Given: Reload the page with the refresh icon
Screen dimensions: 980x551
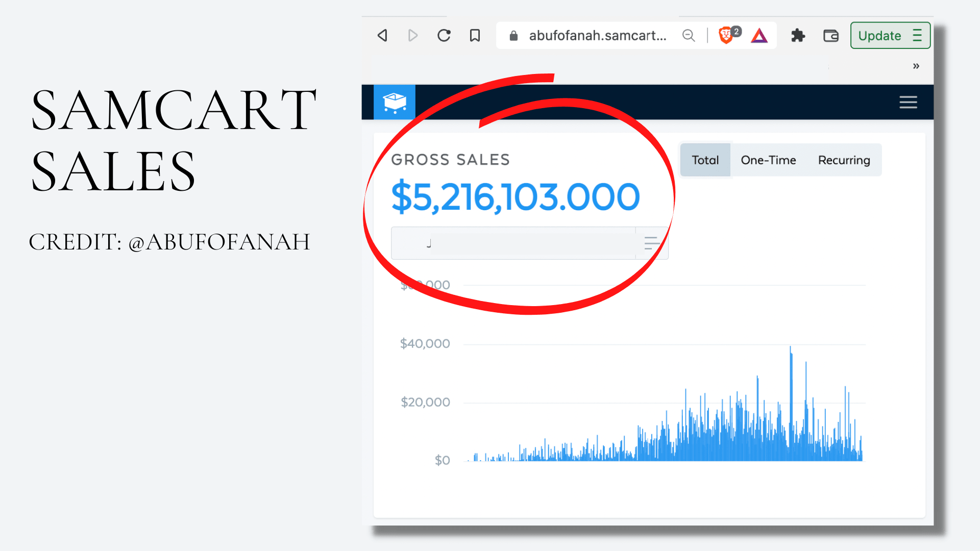Looking at the screenshot, I should (x=444, y=35).
